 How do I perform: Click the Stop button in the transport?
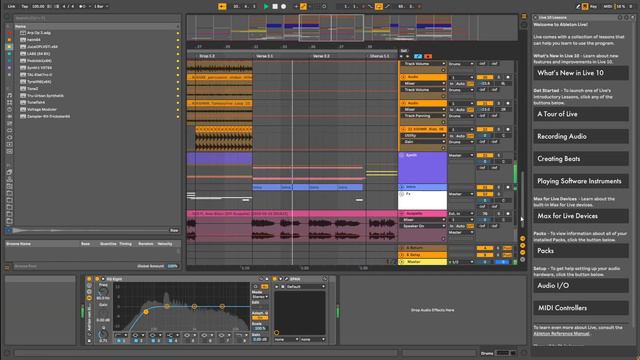[x=275, y=7]
